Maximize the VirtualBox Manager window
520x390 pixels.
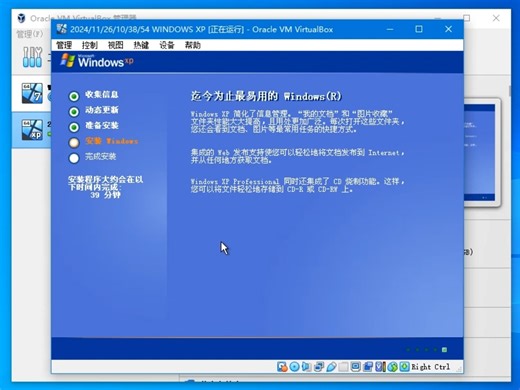point(467,18)
